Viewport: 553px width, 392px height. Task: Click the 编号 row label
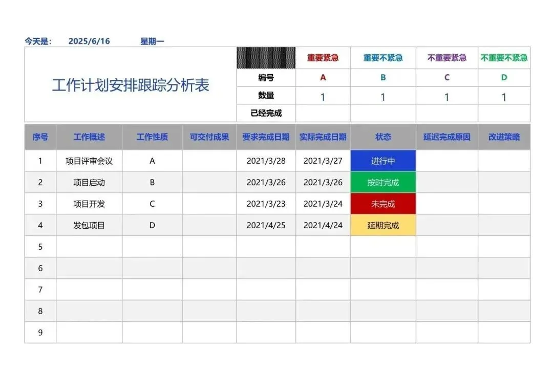pyautogui.click(x=266, y=78)
